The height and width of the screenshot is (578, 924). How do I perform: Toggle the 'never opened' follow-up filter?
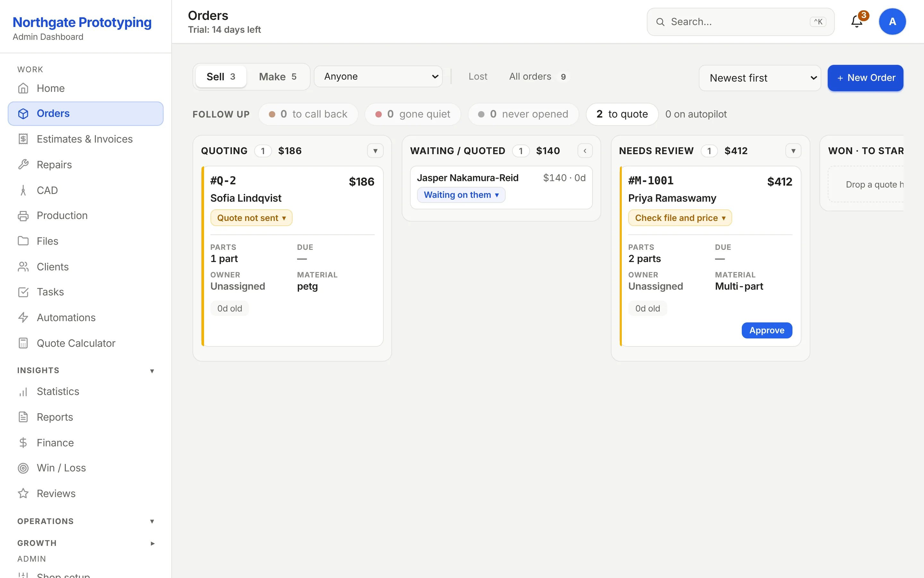click(524, 114)
